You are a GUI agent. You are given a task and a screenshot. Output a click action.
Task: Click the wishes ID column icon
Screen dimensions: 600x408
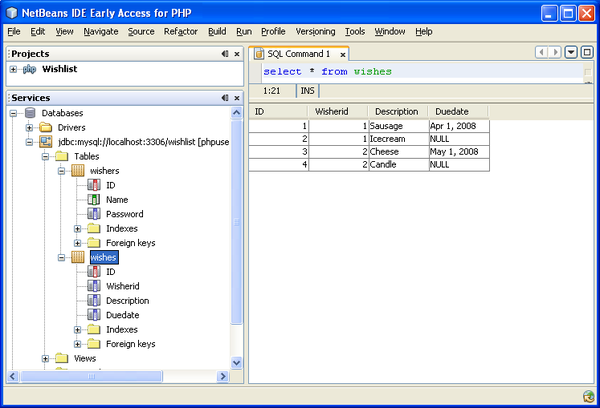click(94, 271)
